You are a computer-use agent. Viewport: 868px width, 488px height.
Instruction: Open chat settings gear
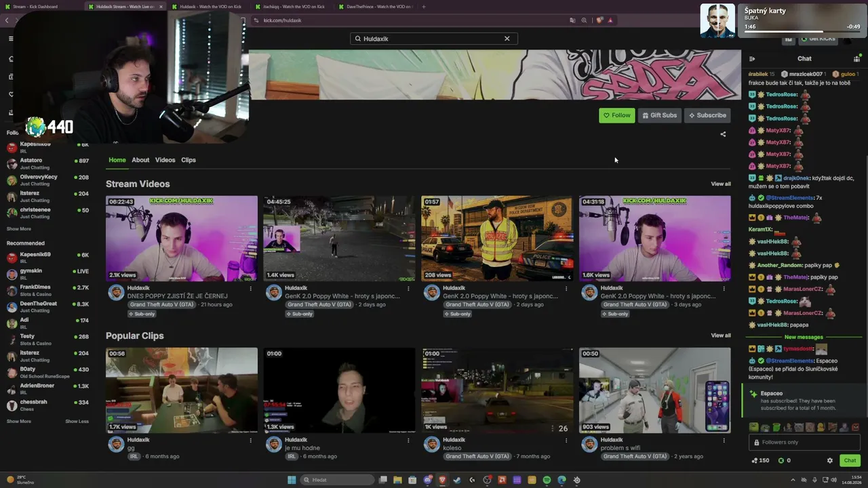[x=829, y=461]
